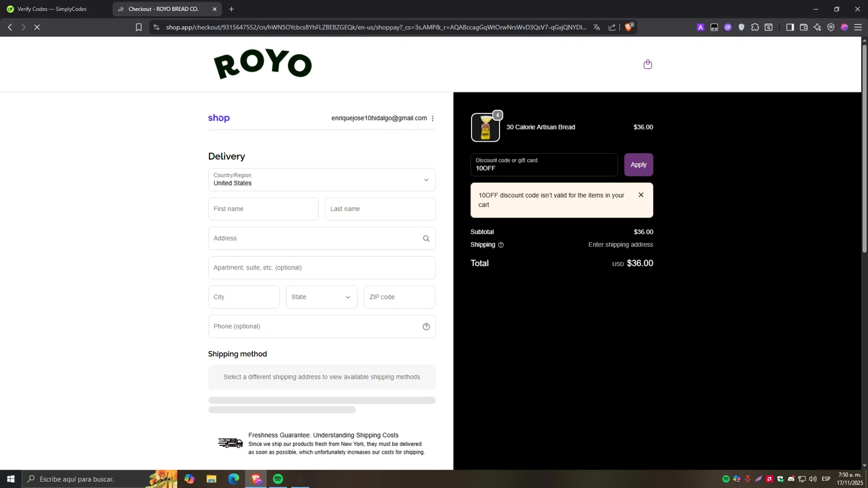Image resolution: width=868 pixels, height=488 pixels.
Task: Open Copilot from the taskbar
Action: (189, 479)
